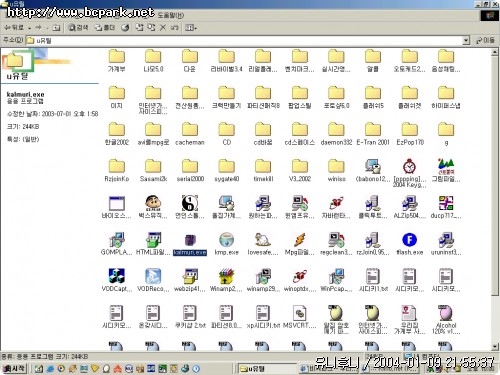Click the folder window taskbar button

point(267,369)
